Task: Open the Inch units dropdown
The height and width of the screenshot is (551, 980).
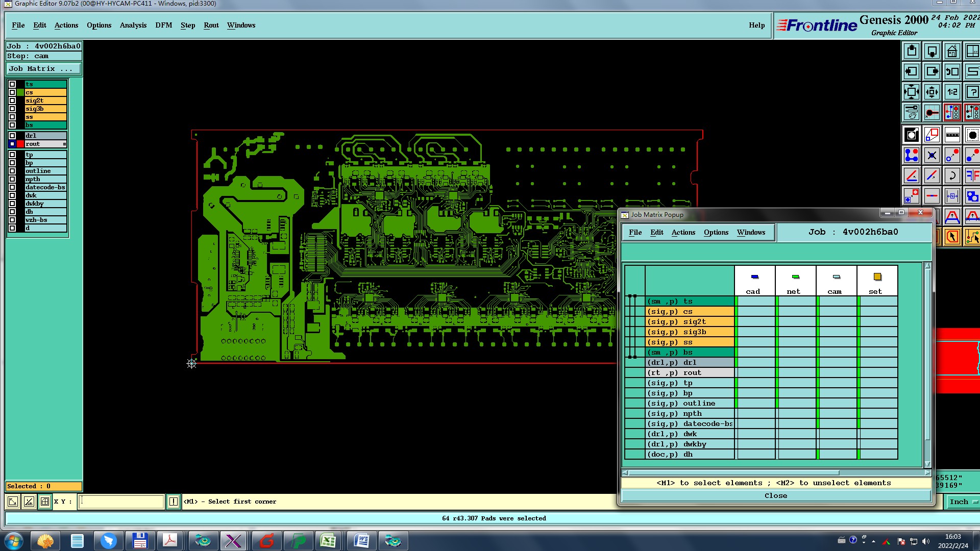Action: 963,502
